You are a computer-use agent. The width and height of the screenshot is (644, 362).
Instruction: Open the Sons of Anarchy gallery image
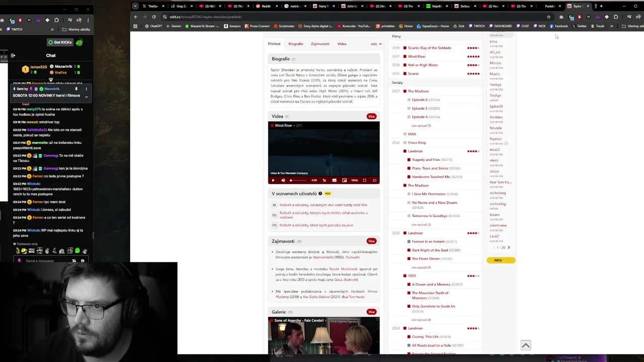click(324, 335)
